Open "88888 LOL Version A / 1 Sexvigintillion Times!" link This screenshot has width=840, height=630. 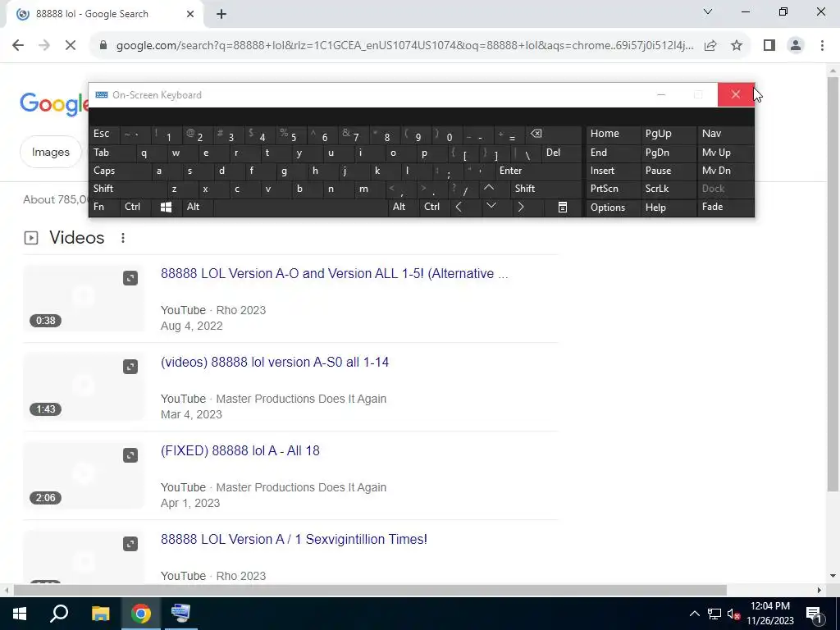coord(294,540)
